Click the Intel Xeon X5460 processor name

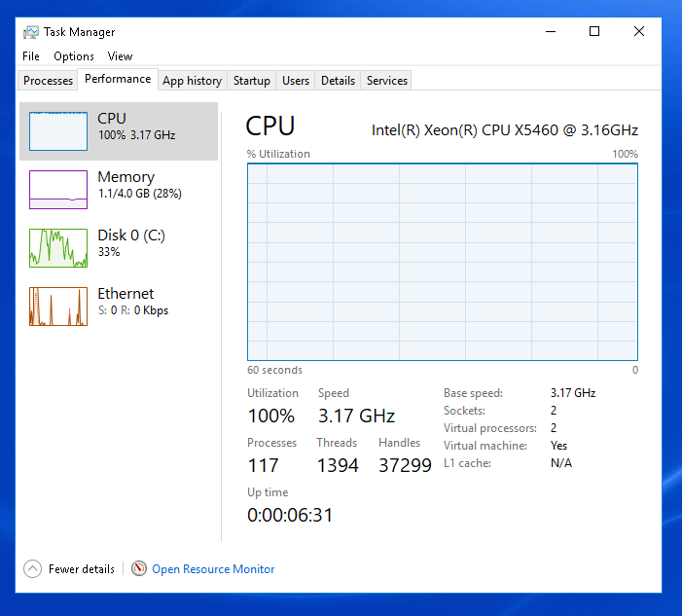click(x=505, y=130)
